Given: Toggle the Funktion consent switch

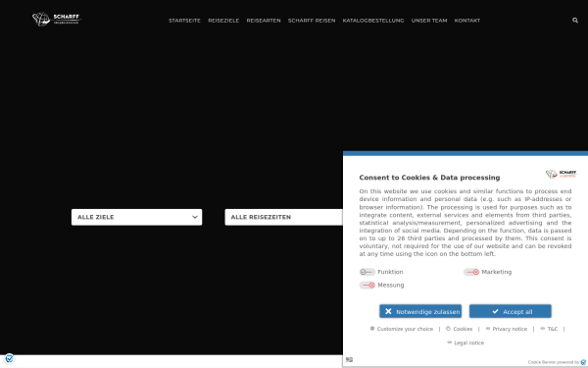Looking at the screenshot, I should (x=367, y=272).
